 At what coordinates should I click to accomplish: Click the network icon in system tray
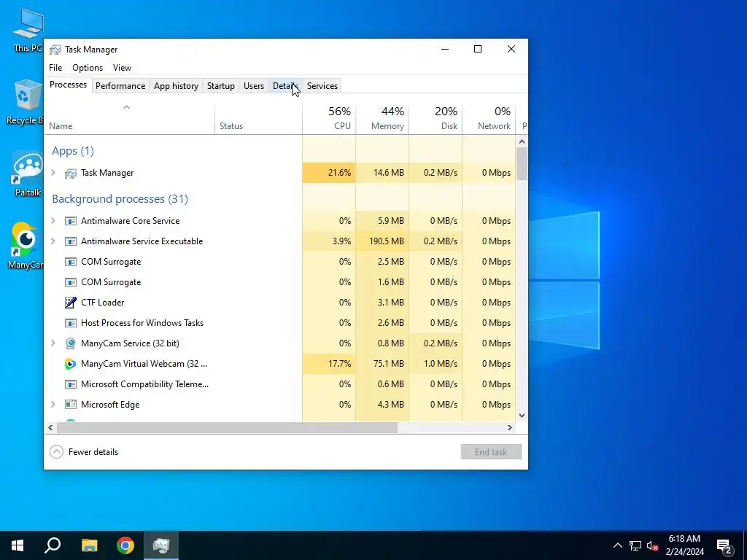coord(635,545)
